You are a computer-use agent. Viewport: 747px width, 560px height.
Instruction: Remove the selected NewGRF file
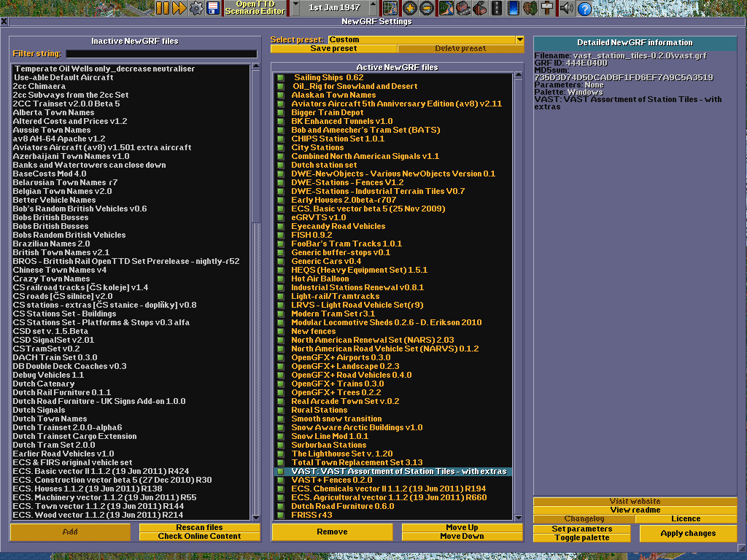point(332,532)
